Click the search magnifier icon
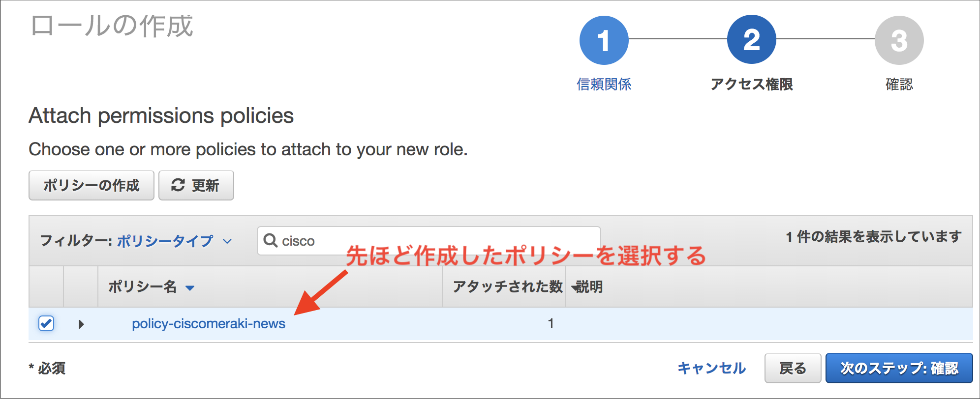 [271, 240]
